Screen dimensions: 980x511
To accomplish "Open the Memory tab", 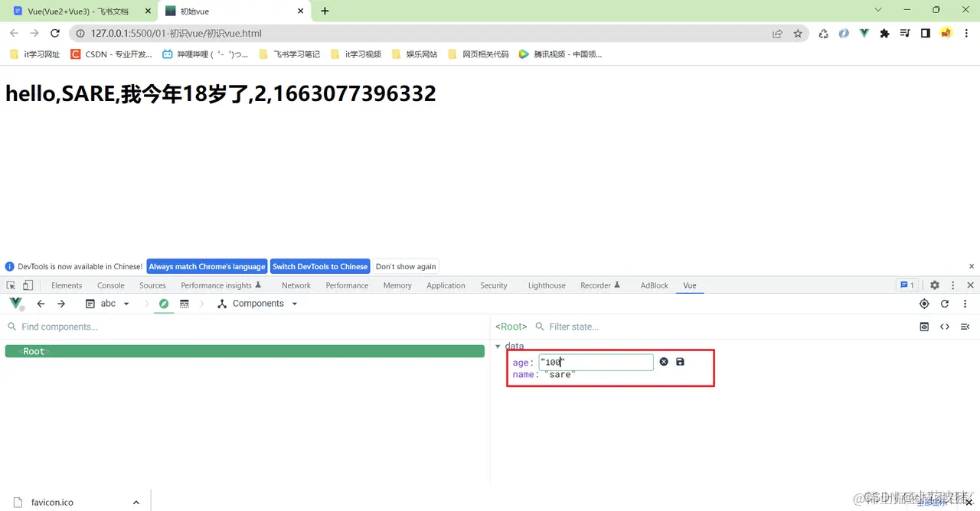I will [x=397, y=285].
